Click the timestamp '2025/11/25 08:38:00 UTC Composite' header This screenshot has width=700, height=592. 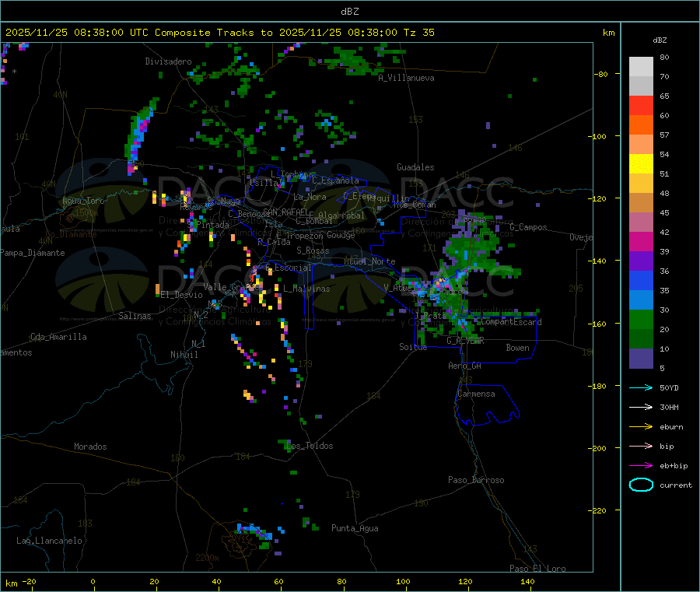click(x=107, y=33)
